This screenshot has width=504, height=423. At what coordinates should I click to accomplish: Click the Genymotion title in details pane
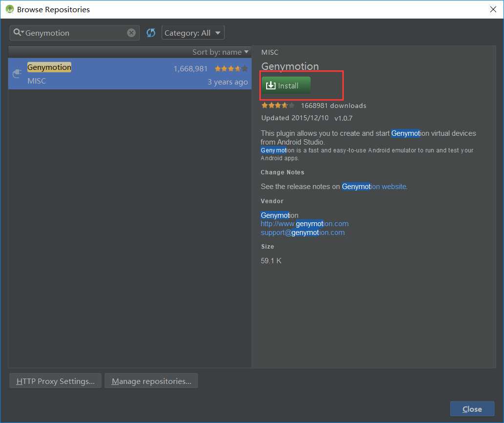[290, 66]
